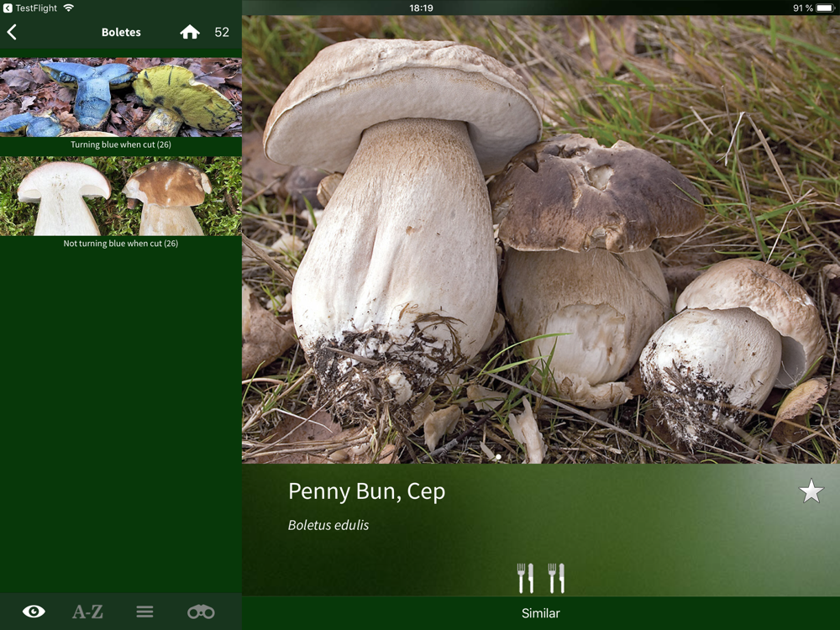Switch to the A-Z alphabetical list
This screenshot has width=840, height=630.
coord(87,612)
